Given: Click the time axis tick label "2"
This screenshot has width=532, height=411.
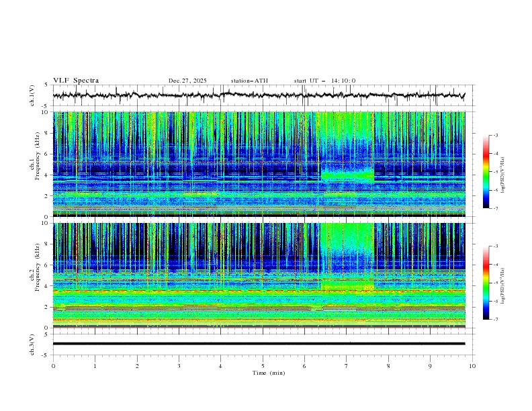Looking at the screenshot, I should click(x=137, y=366).
